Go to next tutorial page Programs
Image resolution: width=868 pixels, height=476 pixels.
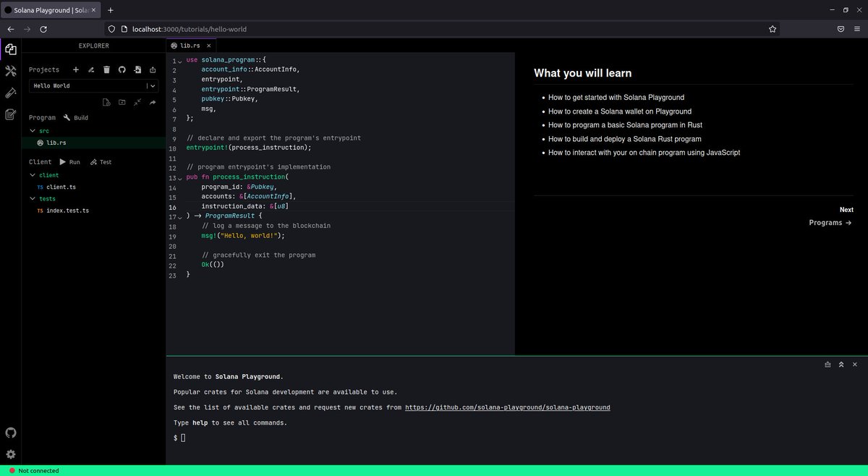click(830, 223)
